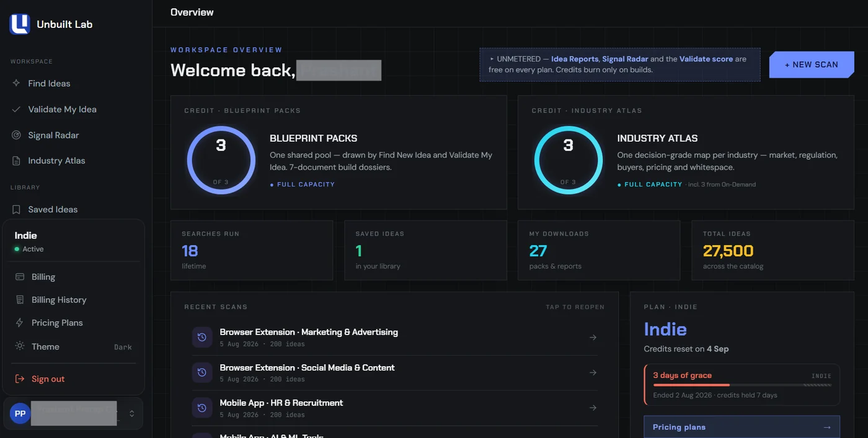This screenshot has width=868, height=438.
Task: Click the Saved Ideas bookmark icon
Action: (x=17, y=209)
